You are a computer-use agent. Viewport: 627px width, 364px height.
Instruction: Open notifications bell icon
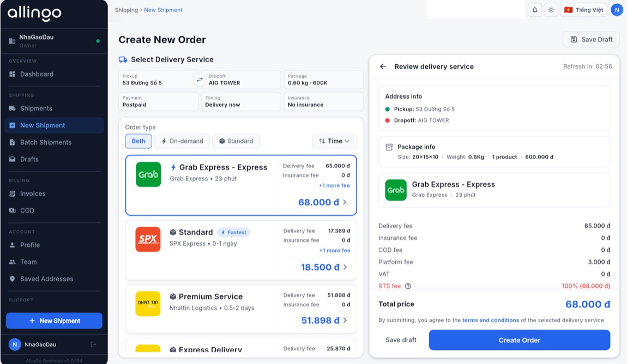click(x=535, y=10)
